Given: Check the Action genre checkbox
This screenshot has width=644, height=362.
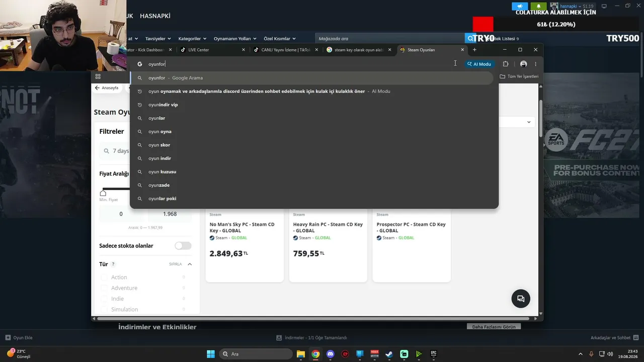Looking at the screenshot, I should pyautogui.click(x=104, y=278).
